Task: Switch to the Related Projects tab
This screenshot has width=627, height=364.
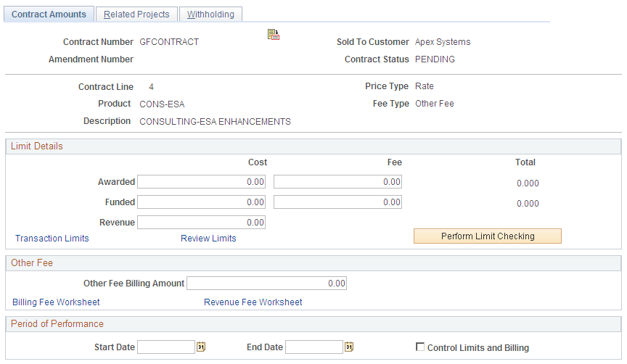Action: [x=136, y=14]
